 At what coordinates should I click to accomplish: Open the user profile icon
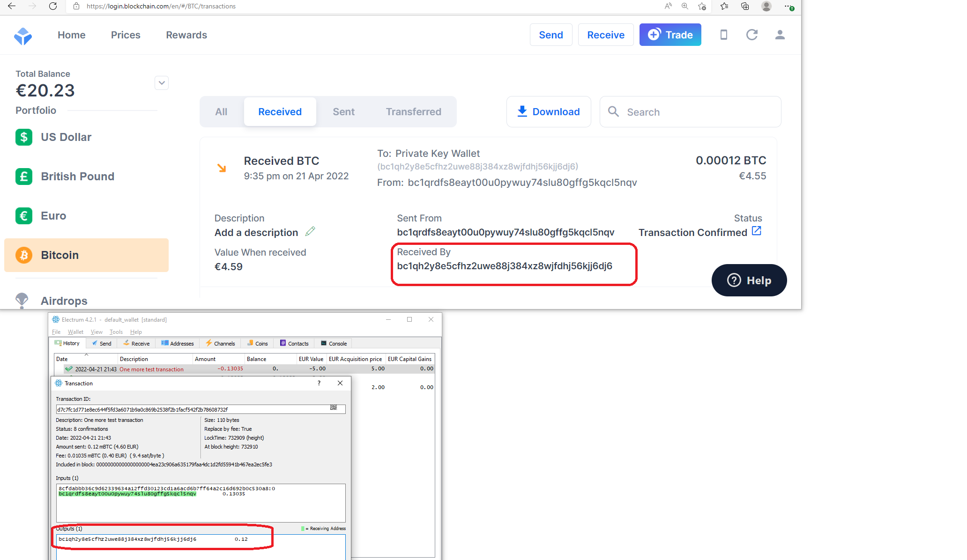[x=780, y=35]
